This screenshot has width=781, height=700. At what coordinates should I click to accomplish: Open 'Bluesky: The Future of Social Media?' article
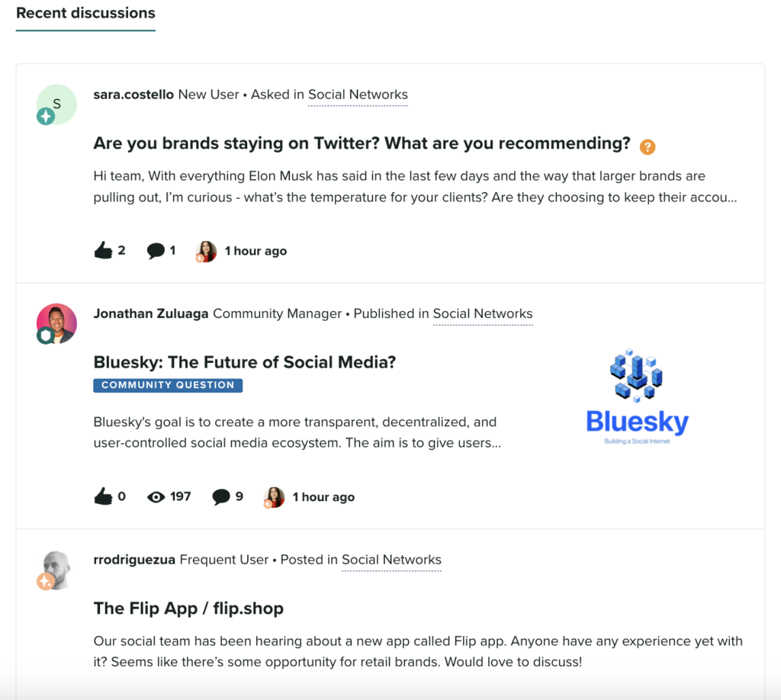point(245,362)
